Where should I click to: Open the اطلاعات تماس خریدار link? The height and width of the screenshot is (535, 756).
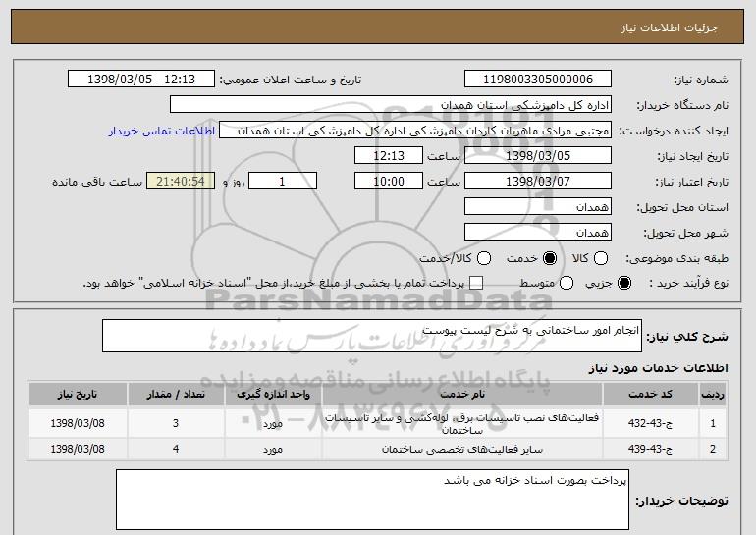point(162,131)
